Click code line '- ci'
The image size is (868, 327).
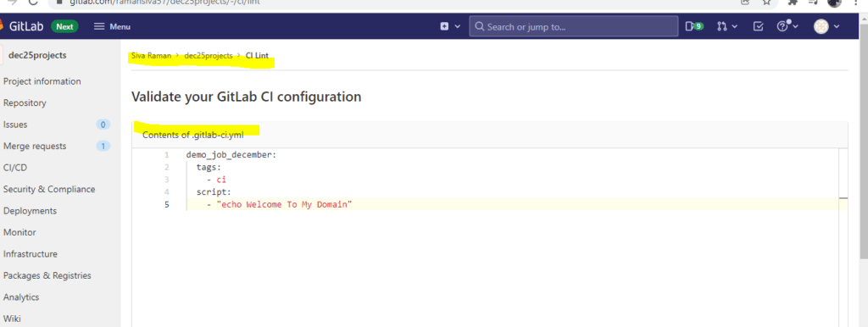216,180
